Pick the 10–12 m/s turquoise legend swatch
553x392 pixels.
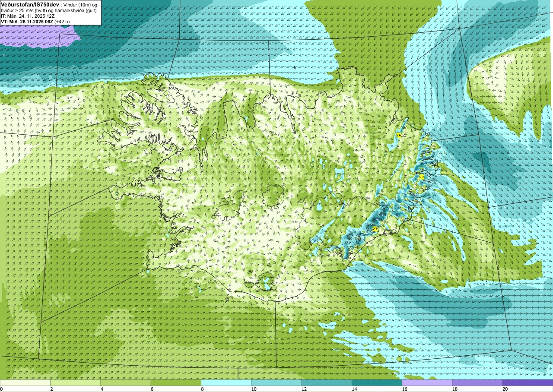coord(276,383)
